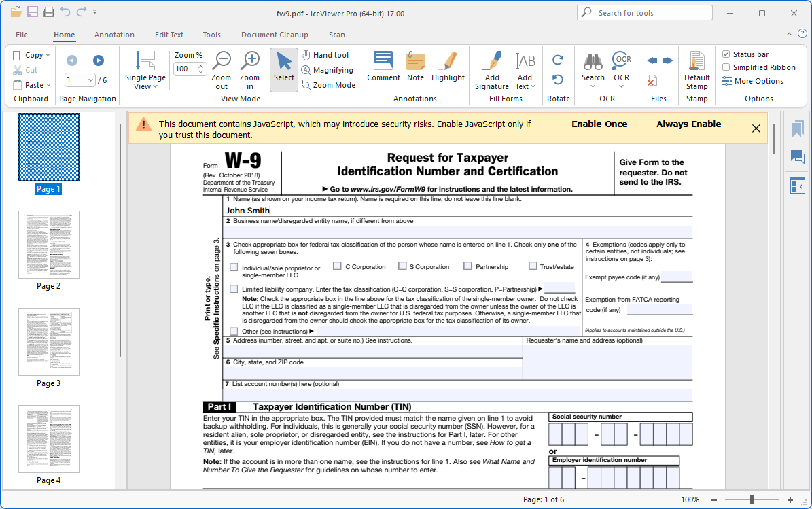Open the Search binoculars tool

click(593, 61)
